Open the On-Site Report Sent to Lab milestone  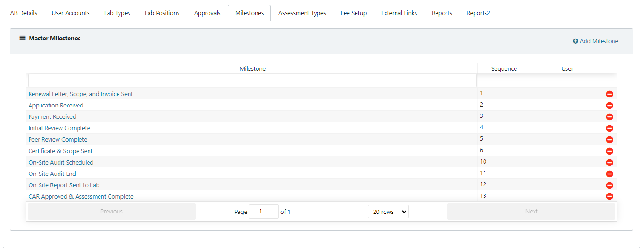click(64, 185)
